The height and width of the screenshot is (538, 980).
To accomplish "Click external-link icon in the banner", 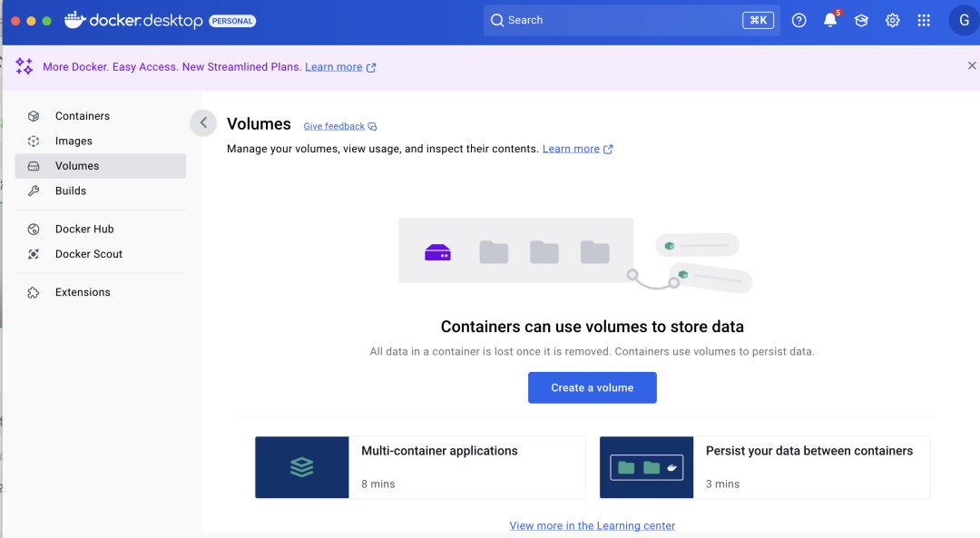I will point(371,67).
